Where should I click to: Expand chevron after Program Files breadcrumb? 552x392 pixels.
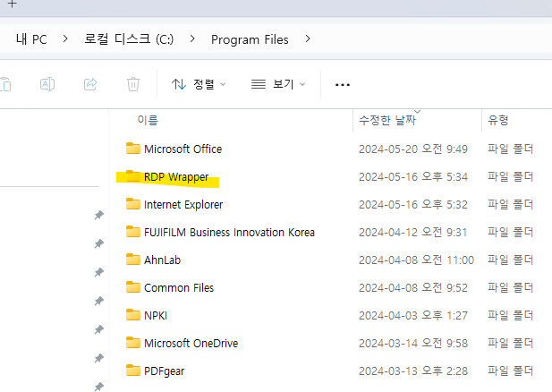click(x=308, y=38)
